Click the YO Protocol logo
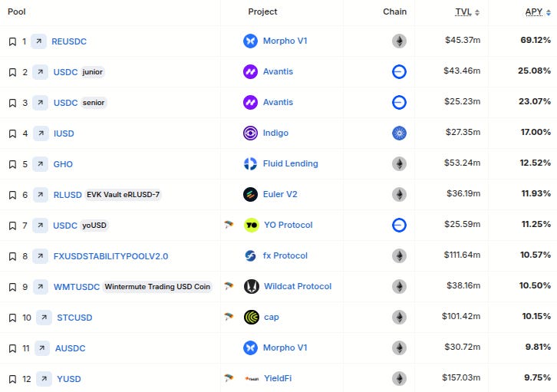This screenshot has height=392, width=557. pyautogui.click(x=252, y=225)
